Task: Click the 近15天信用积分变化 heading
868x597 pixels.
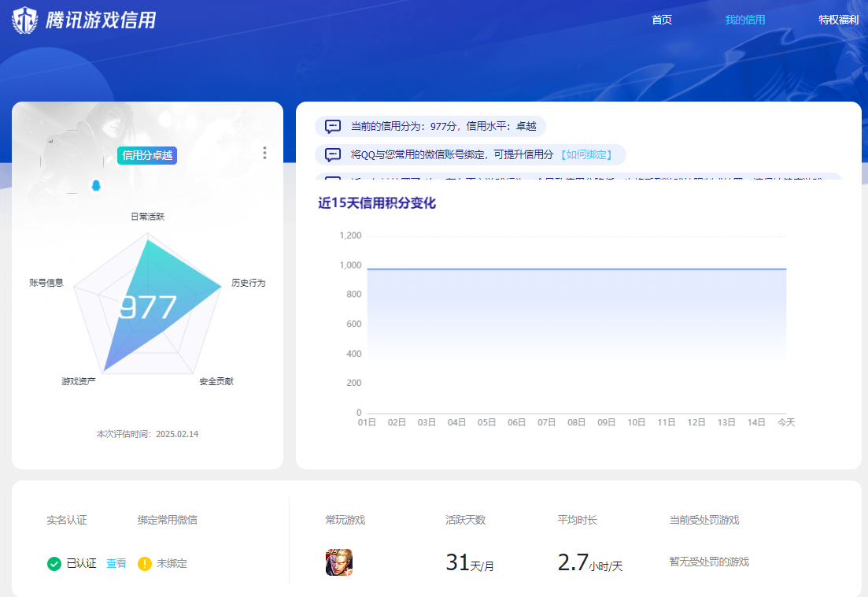Action: (x=377, y=203)
